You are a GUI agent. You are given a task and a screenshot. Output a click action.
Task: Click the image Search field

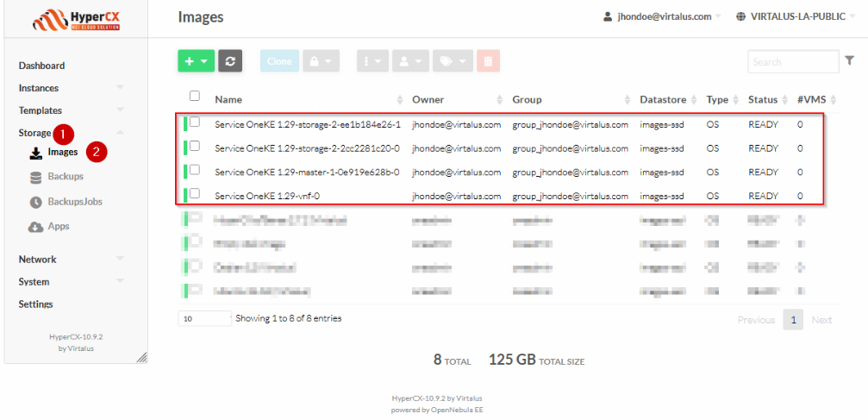792,62
